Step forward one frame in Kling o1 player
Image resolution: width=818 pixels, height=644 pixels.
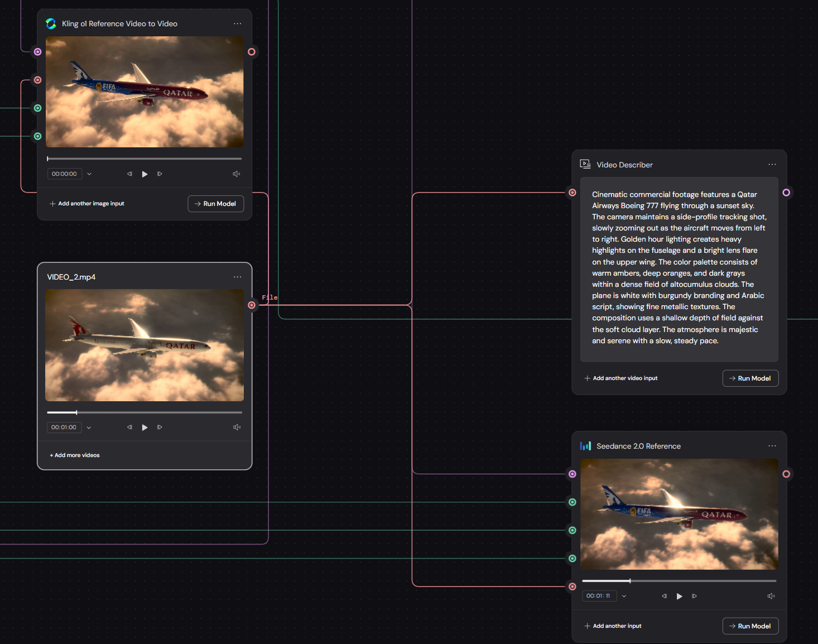tap(160, 174)
